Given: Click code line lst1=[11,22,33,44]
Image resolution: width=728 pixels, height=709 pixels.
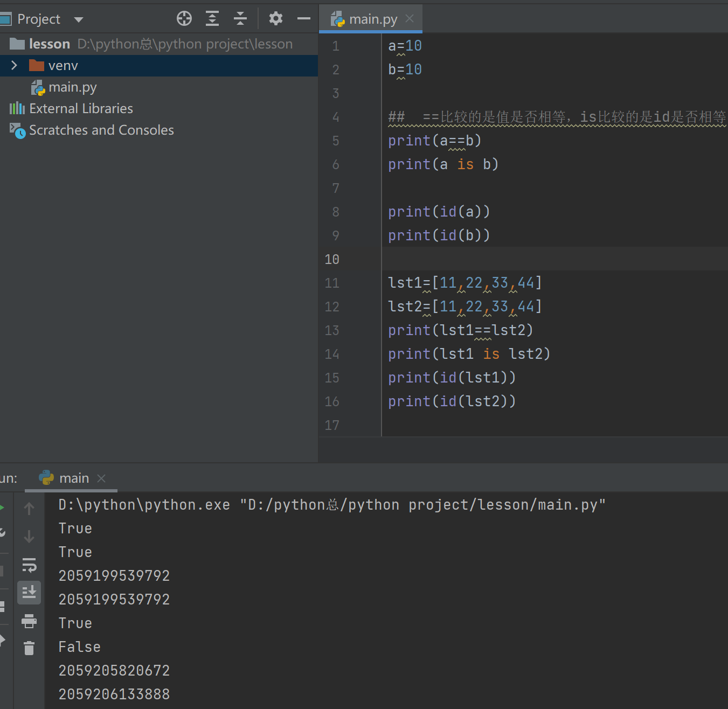Looking at the screenshot, I should tap(464, 283).
